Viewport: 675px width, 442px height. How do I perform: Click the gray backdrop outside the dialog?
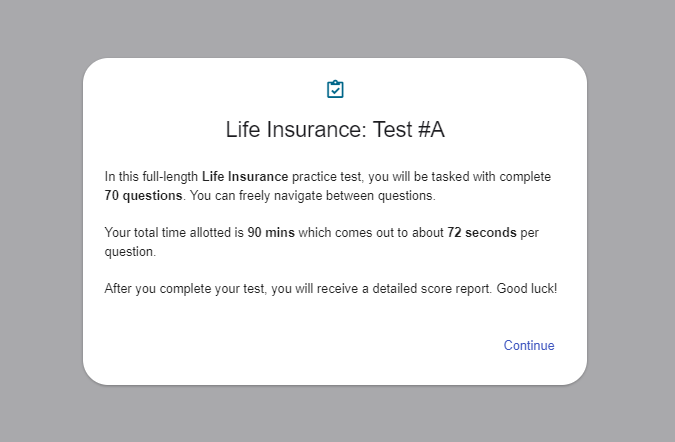[40, 220]
